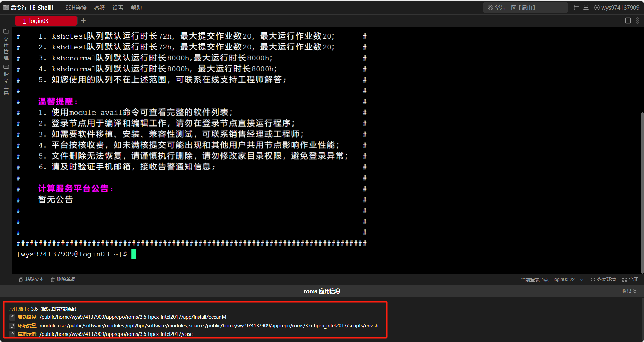Copy the 环境变量 environment variable command
This screenshot has width=644, height=342.
point(12,326)
